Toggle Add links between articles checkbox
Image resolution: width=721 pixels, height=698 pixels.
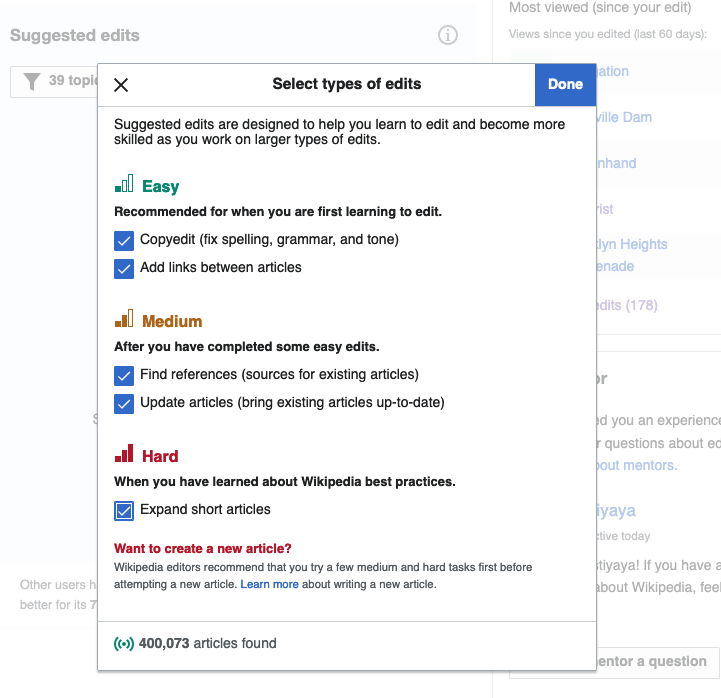[124, 268]
